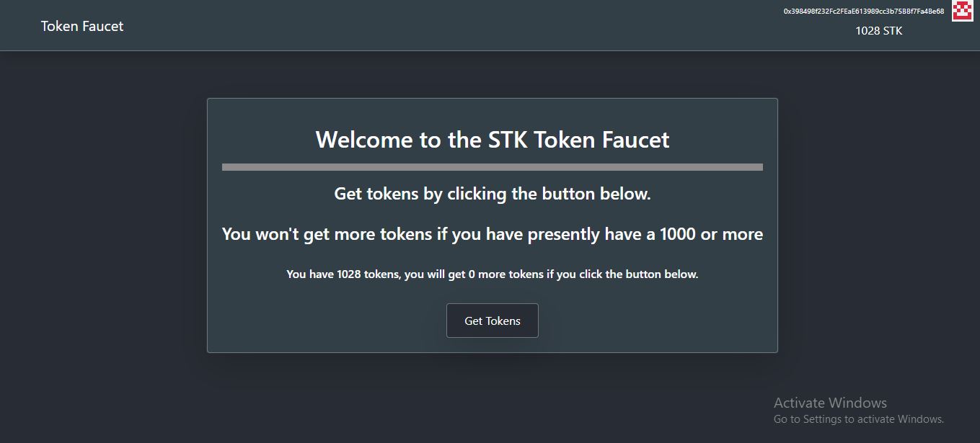The width and height of the screenshot is (980, 443).
Task: Click the line 'Get tokens by clicking the button below.'
Action: click(493, 194)
